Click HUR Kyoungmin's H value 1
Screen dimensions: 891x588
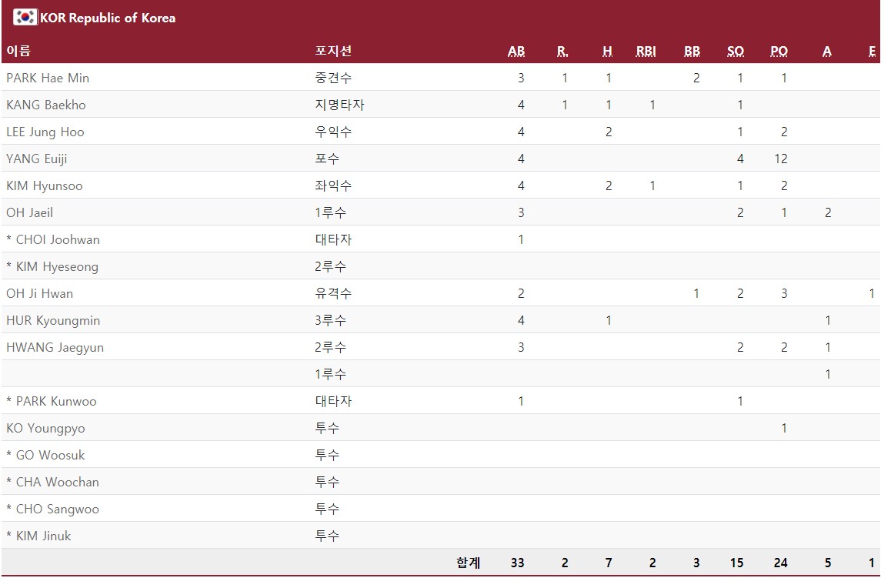(609, 320)
